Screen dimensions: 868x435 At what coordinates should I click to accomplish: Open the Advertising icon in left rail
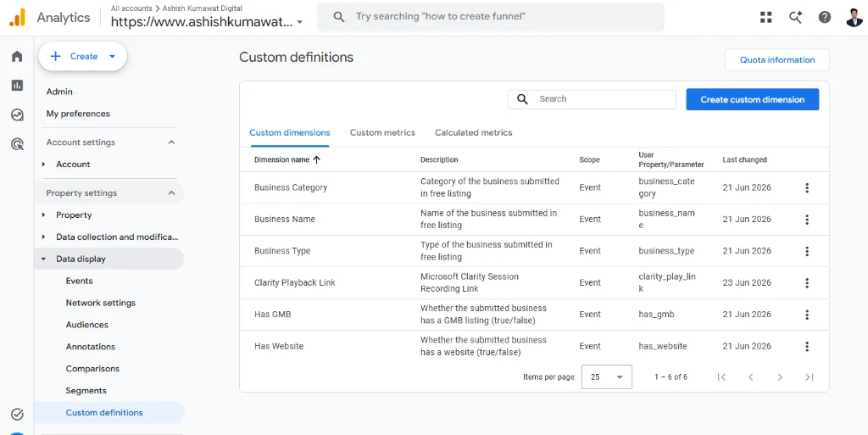(17, 144)
